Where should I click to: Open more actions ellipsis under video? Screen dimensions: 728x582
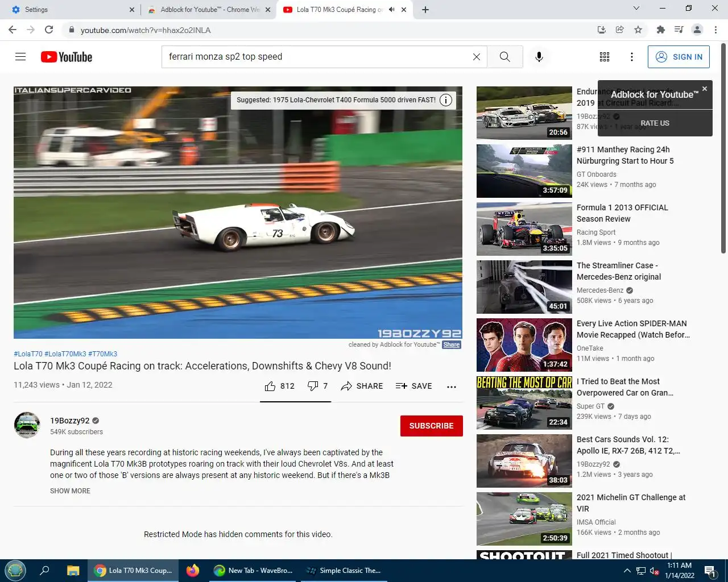pyautogui.click(x=452, y=386)
